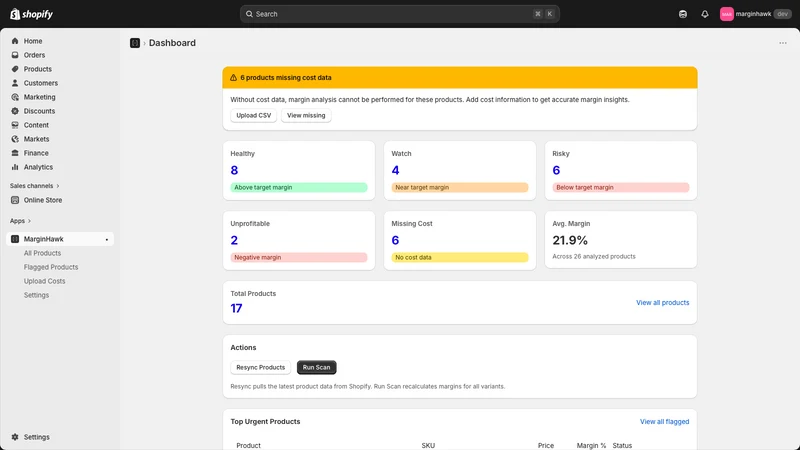The width and height of the screenshot is (800, 450).
Task: Open notifications bell
Action: pyautogui.click(x=705, y=14)
